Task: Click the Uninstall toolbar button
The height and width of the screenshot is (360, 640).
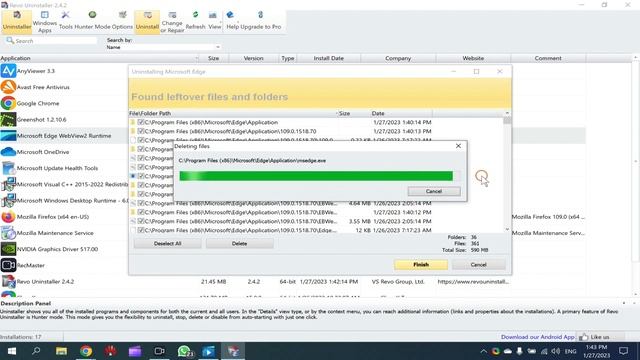Action: pyautogui.click(x=147, y=21)
